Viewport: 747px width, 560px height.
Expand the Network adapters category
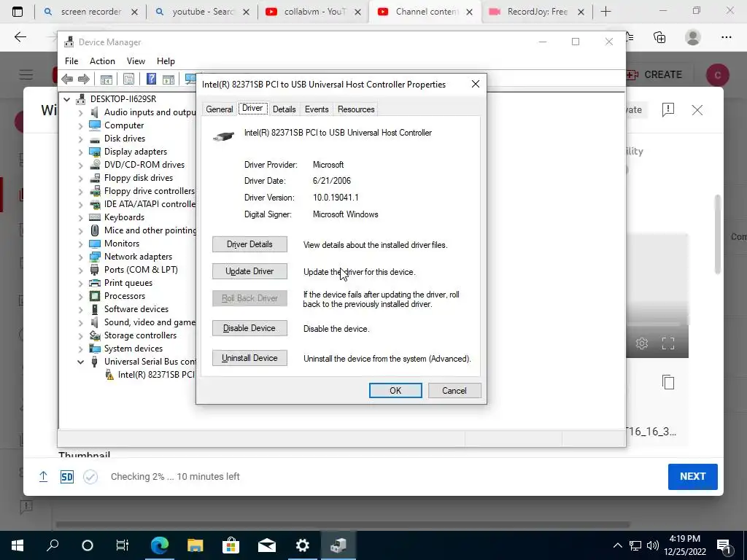click(80, 257)
